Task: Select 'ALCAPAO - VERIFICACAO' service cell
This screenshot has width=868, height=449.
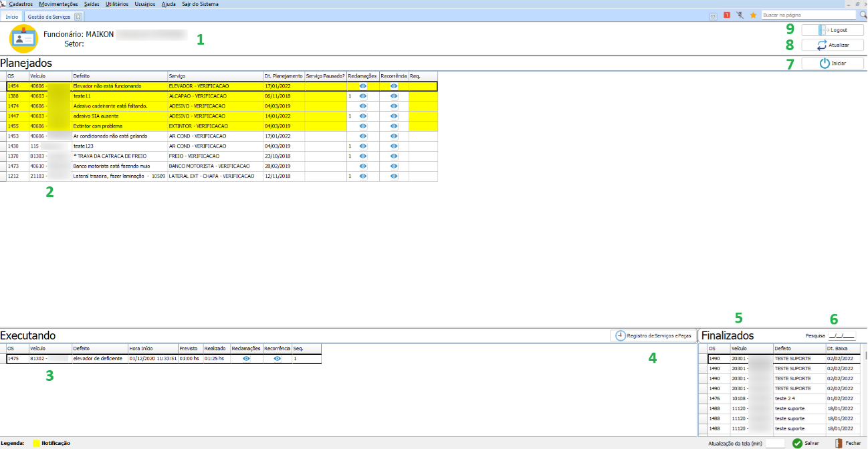Action: click(x=215, y=96)
